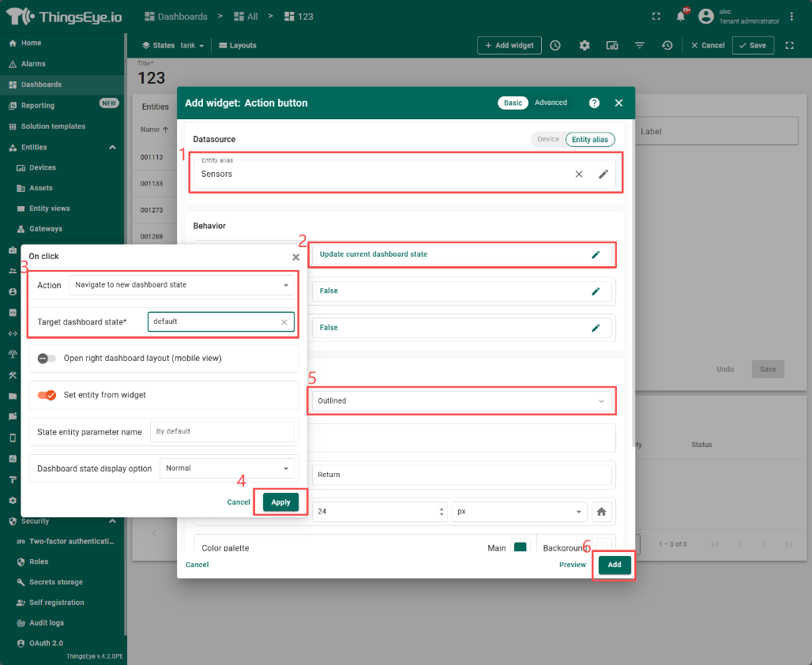The height and width of the screenshot is (665, 812).
Task: Click the filters icon in toolbar
Action: click(640, 46)
